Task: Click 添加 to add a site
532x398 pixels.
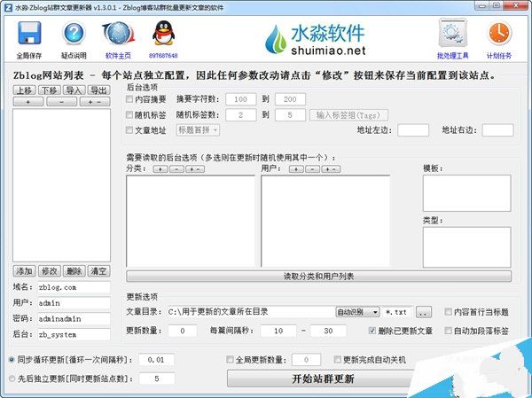Action: tap(25, 270)
